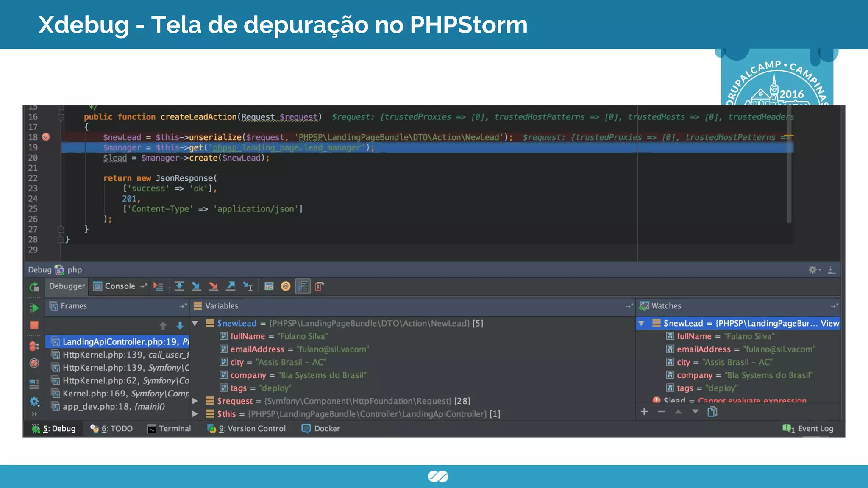Screen dimensions: 868x488
Task: Add a new watch with the plus button
Action: 644,412
